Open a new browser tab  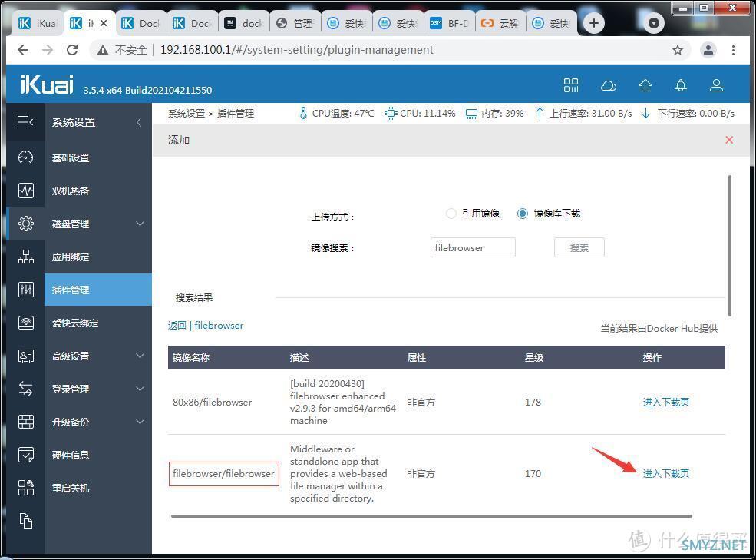click(594, 23)
